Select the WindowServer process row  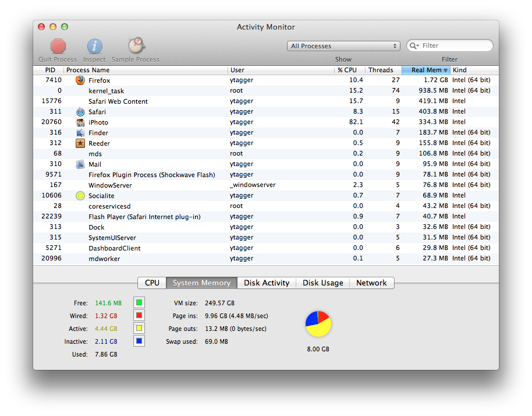pos(266,185)
